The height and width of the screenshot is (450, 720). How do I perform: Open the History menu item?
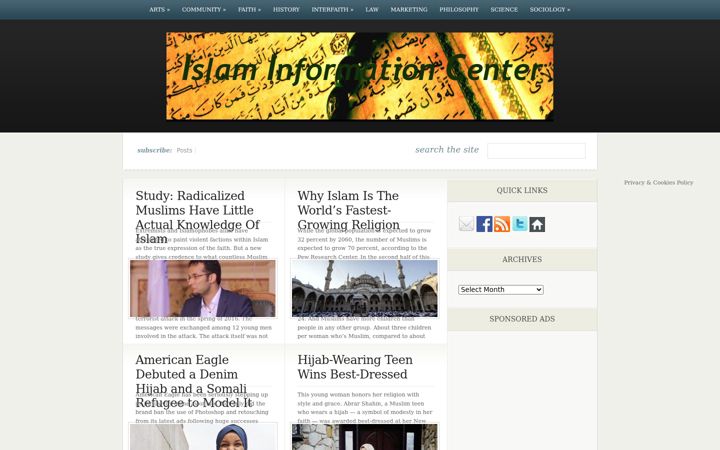coord(286,10)
